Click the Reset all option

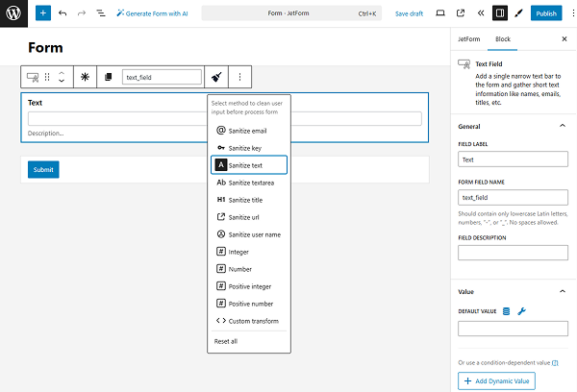coord(227,341)
